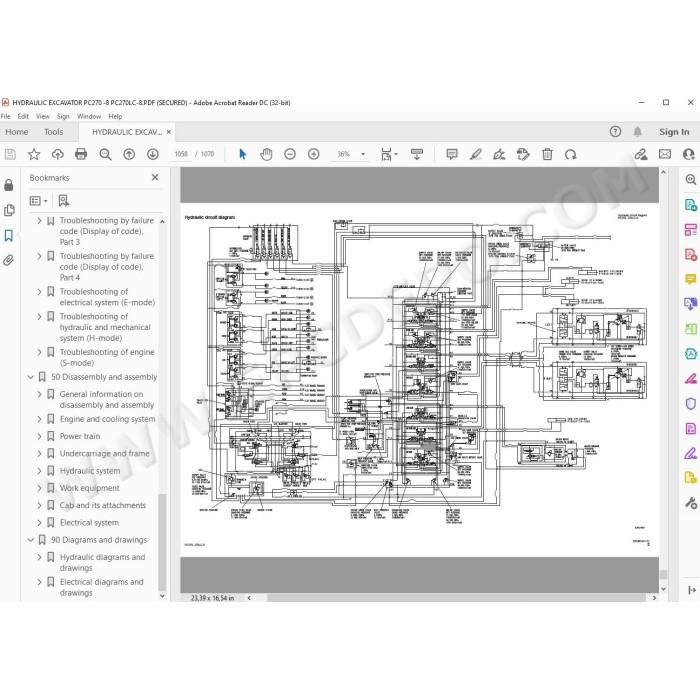Open 'Undercarriage and frame' bookmark
The image size is (700, 700).
click(x=104, y=454)
